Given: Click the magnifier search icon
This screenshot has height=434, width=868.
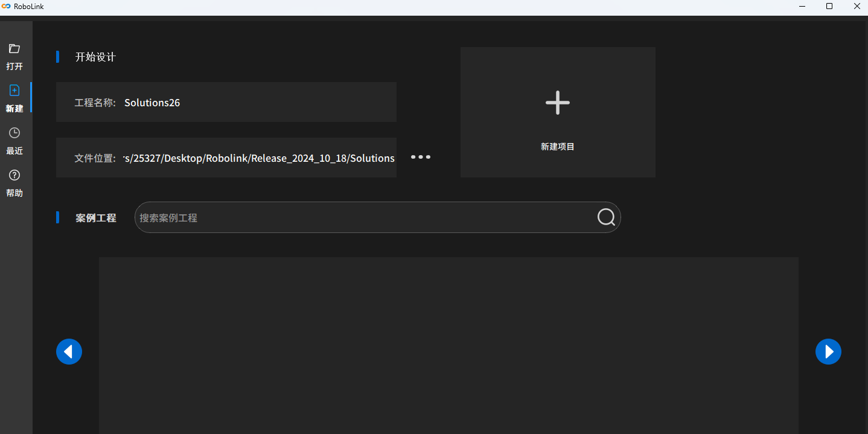Looking at the screenshot, I should click(606, 217).
